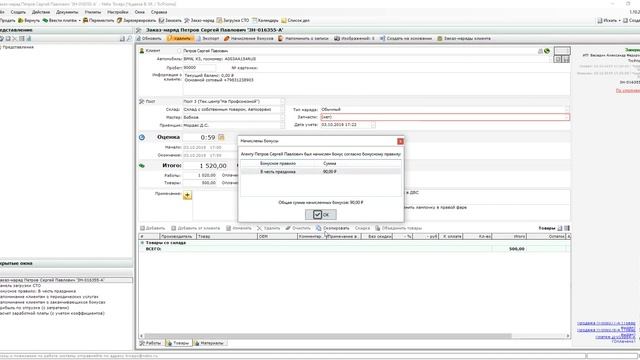Click Зарезервировать in main toolbar
Screen dimensions: 640x360
click(x=136, y=20)
